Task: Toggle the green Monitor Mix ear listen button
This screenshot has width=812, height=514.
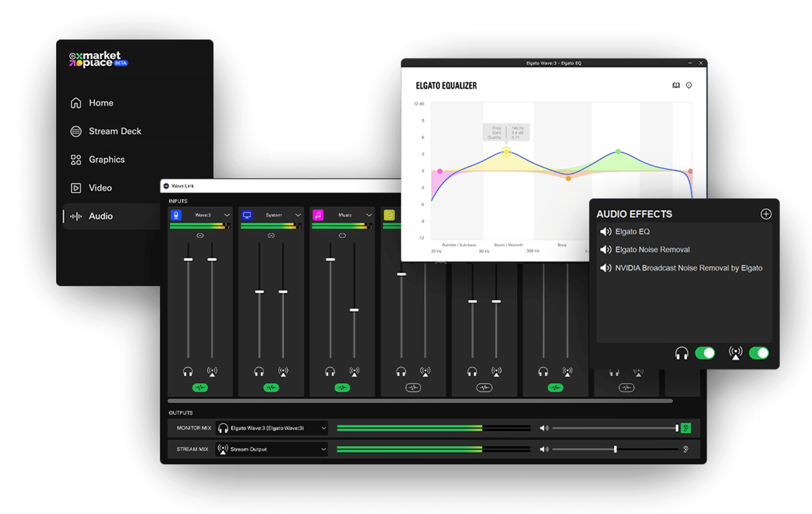Action: point(686,428)
